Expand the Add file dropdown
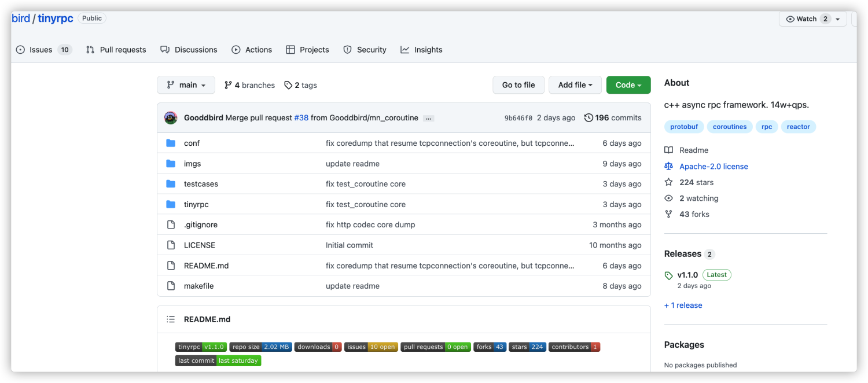Screen dimensions: 868x383 pos(575,85)
